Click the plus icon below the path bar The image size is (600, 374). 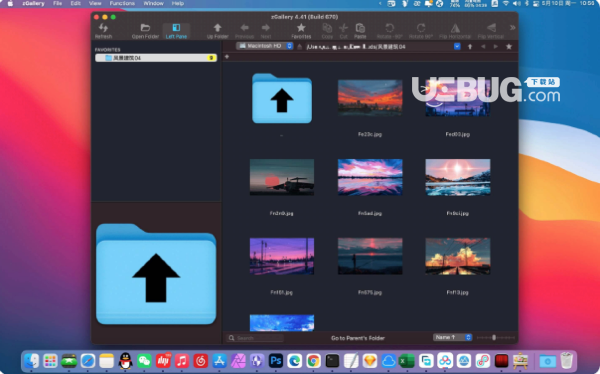pyautogui.click(x=227, y=57)
